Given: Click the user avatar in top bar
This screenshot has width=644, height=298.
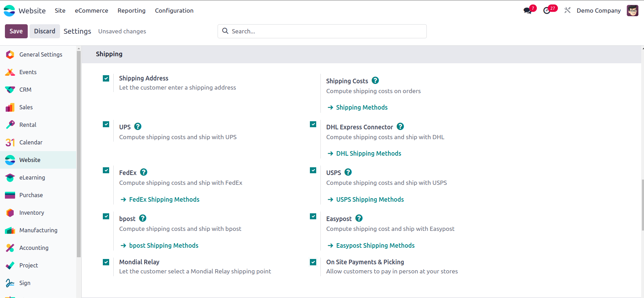Looking at the screenshot, I should tap(632, 11).
